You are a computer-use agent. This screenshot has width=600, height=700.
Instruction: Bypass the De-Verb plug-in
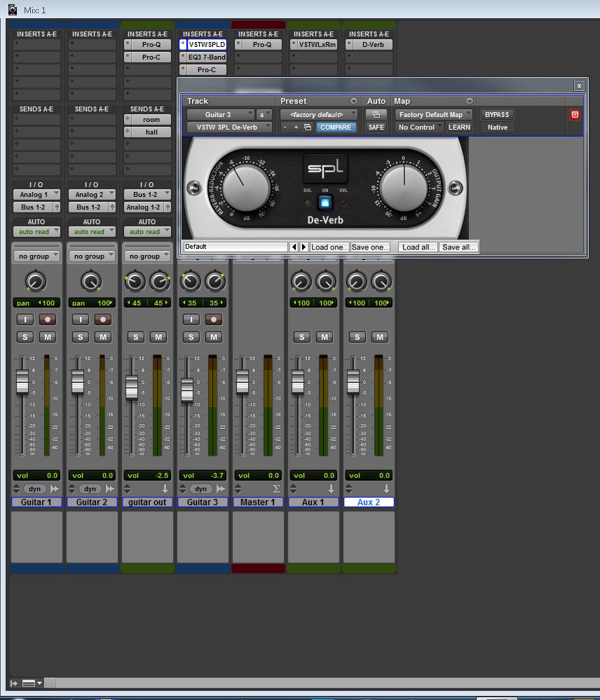click(x=497, y=115)
